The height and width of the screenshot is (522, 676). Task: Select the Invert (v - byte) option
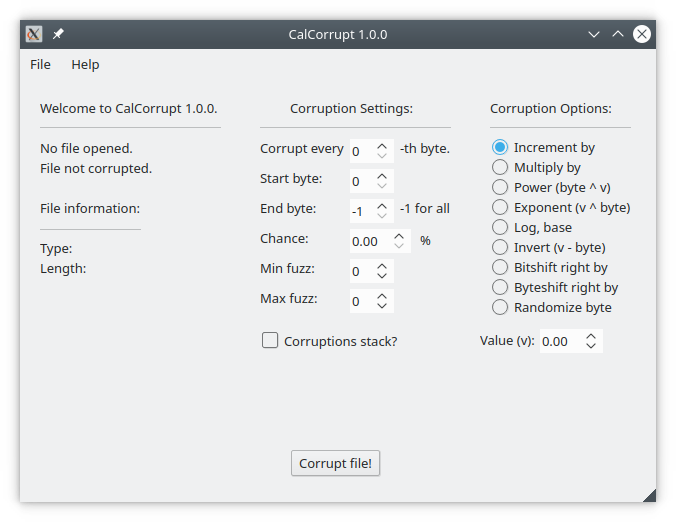549,247
